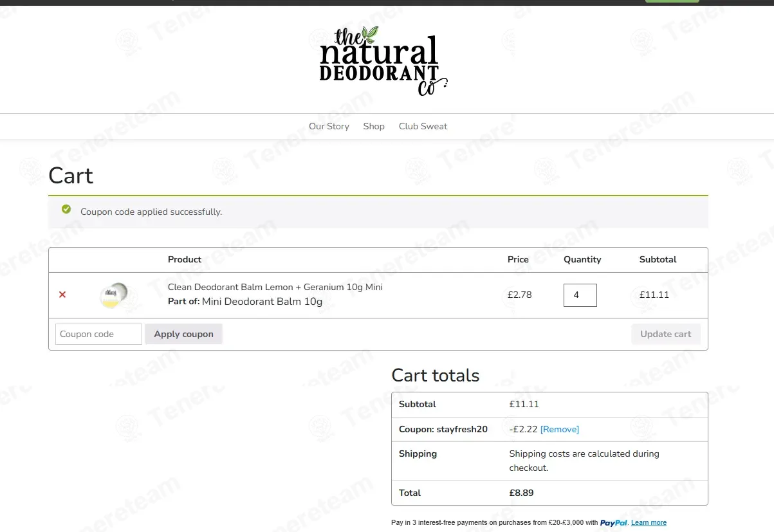This screenshot has width=774, height=532.
Task: Click 'Part of: Mini Deodorant Balm 10g' text
Action: [245, 301]
